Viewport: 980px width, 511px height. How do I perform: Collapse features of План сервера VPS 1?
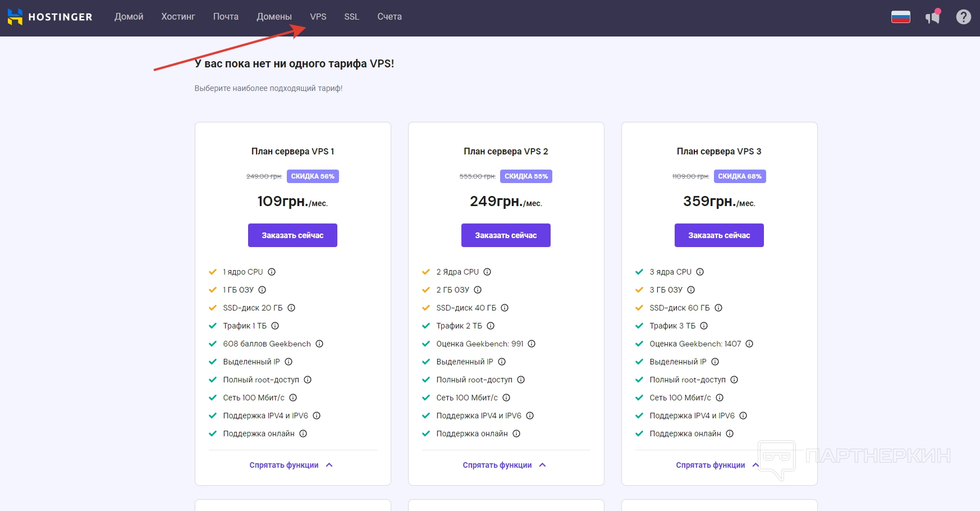tap(291, 465)
